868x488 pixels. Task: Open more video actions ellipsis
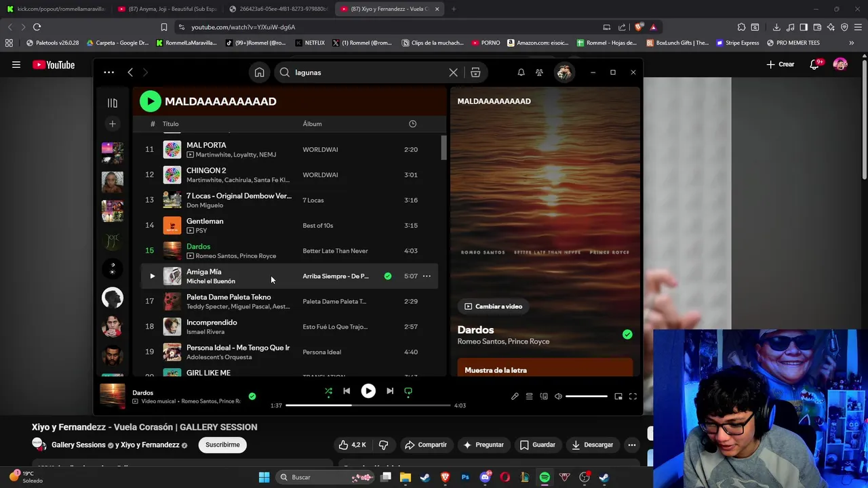click(x=631, y=445)
